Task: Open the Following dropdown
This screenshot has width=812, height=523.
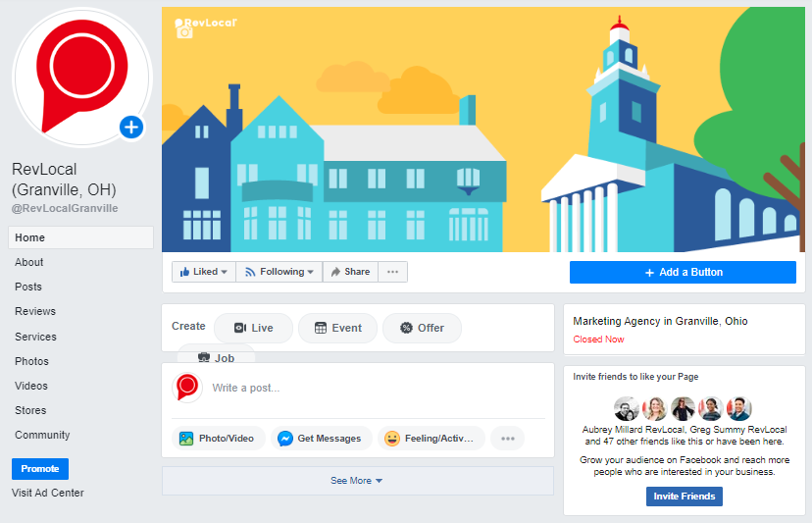Action: pyautogui.click(x=279, y=272)
